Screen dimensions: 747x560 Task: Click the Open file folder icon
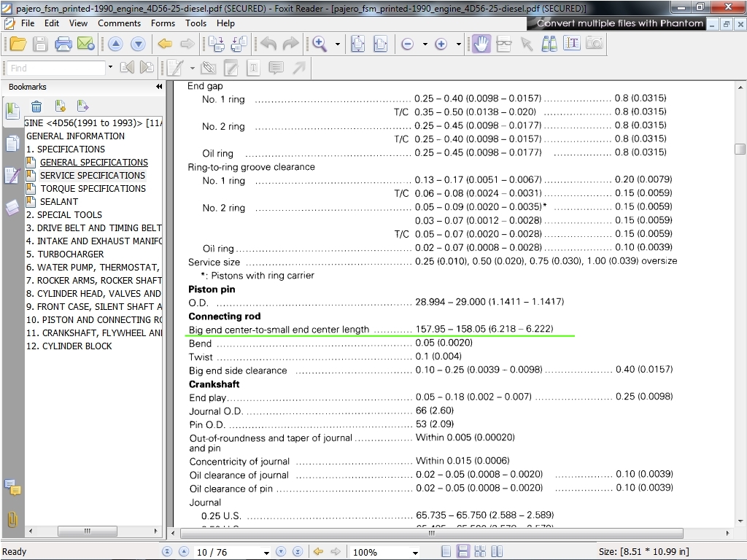point(18,44)
